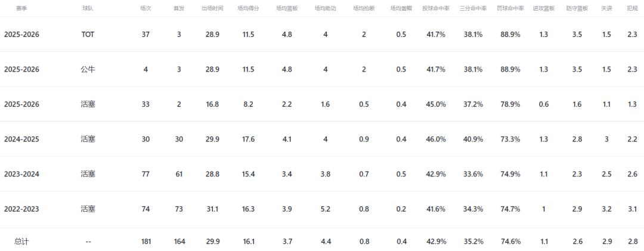Open the 公牛 team entry
644x251 pixels.
coord(88,69)
